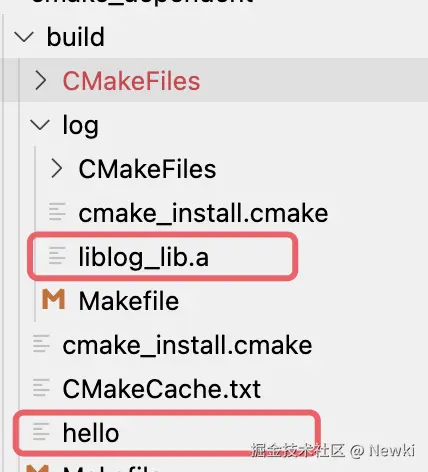The height and width of the screenshot is (472, 428).
Task: Expand the CMakeFiles arrow inside log folder
Action: coord(57,169)
